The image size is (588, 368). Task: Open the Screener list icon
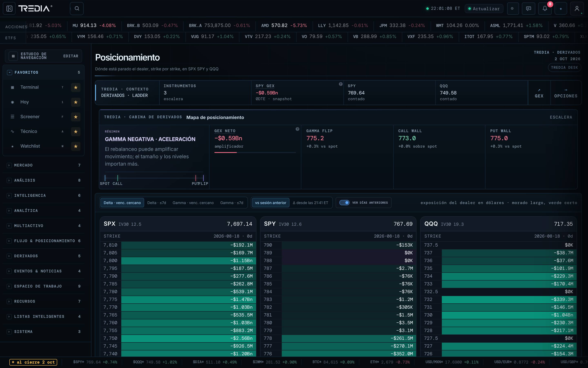point(12,117)
